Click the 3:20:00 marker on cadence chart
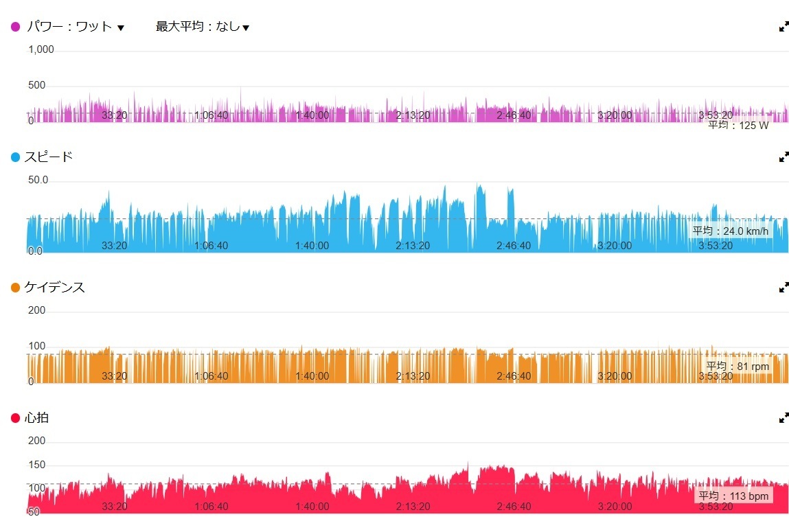789x532 pixels. (x=615, y=375)
